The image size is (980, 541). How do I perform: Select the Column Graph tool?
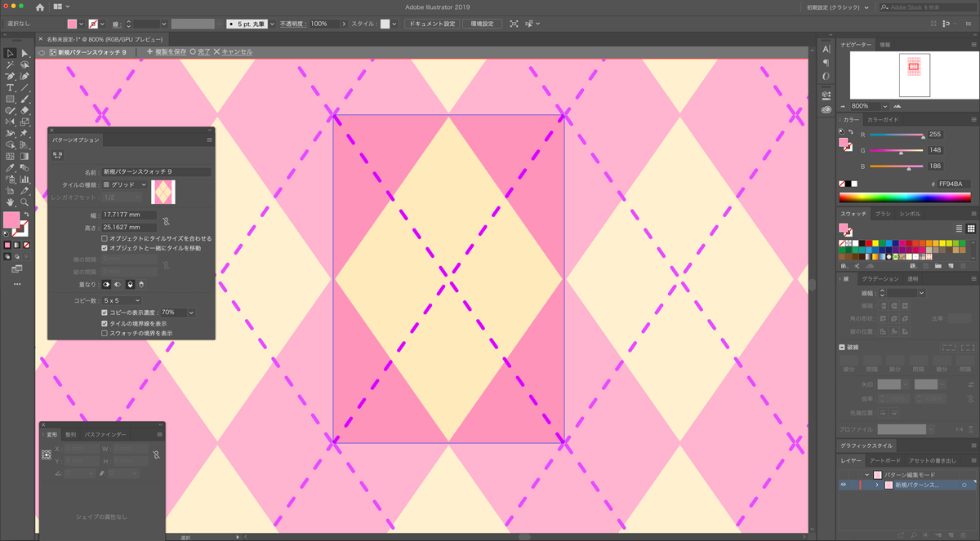click(x=24, y=179)
